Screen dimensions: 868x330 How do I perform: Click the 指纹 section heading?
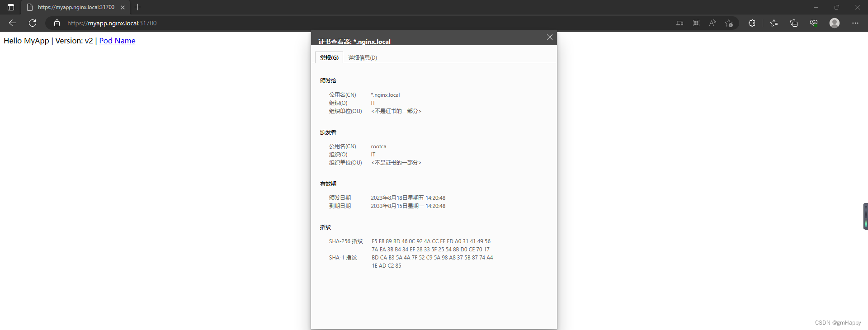coord(325,227)
